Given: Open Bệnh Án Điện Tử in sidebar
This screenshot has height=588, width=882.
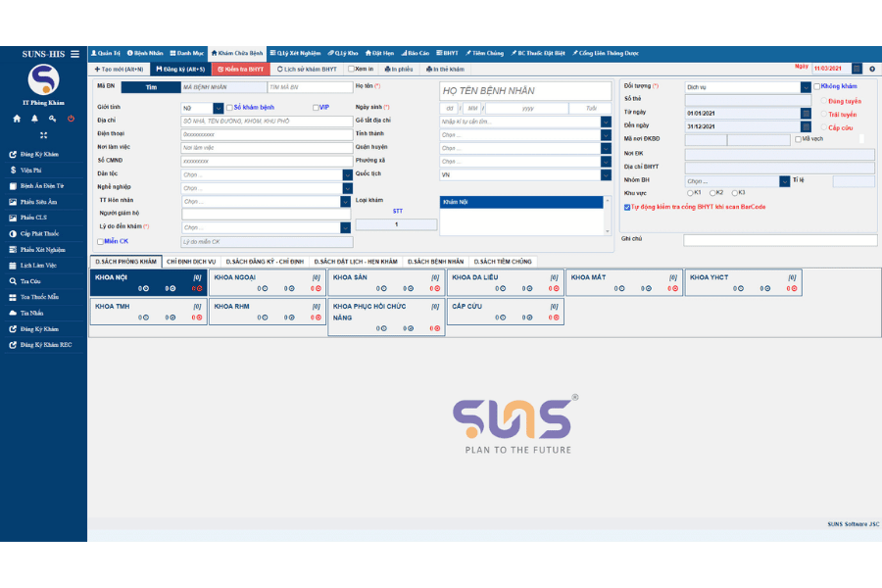Looking at the screenshot, I should point(43,185).
